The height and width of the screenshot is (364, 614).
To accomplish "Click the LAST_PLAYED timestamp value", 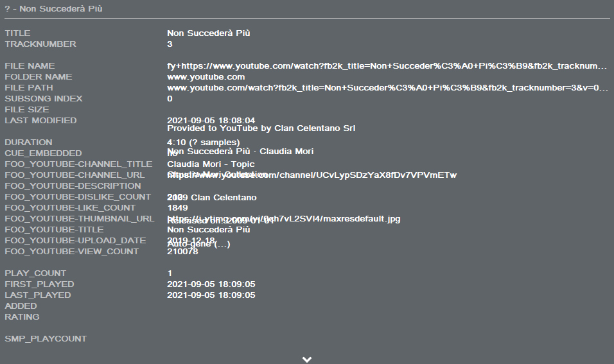I will [211, 295].
